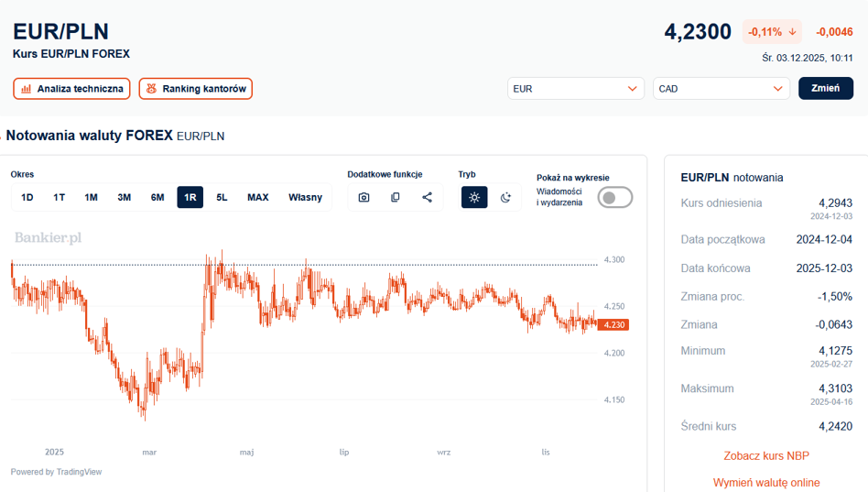Viewport: 868px width, 492px height.
Task: Select the 3M period tab
Action: click(x=124, y=197)
